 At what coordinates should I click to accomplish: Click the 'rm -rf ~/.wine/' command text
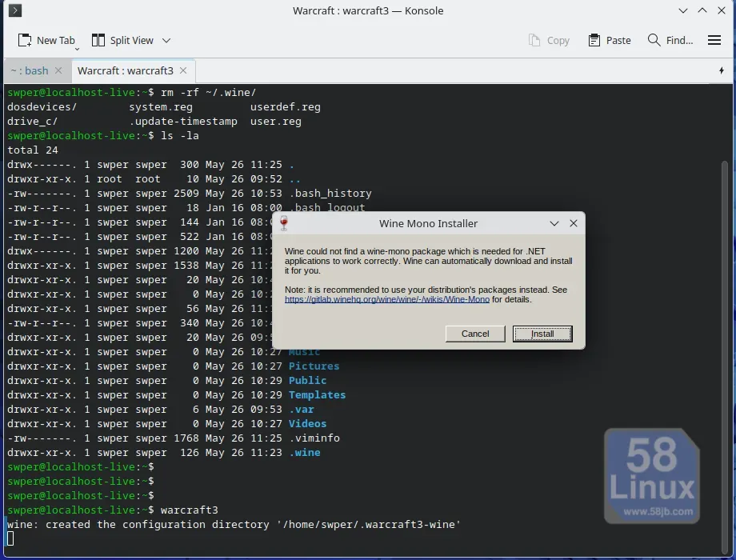coord(209,93)
